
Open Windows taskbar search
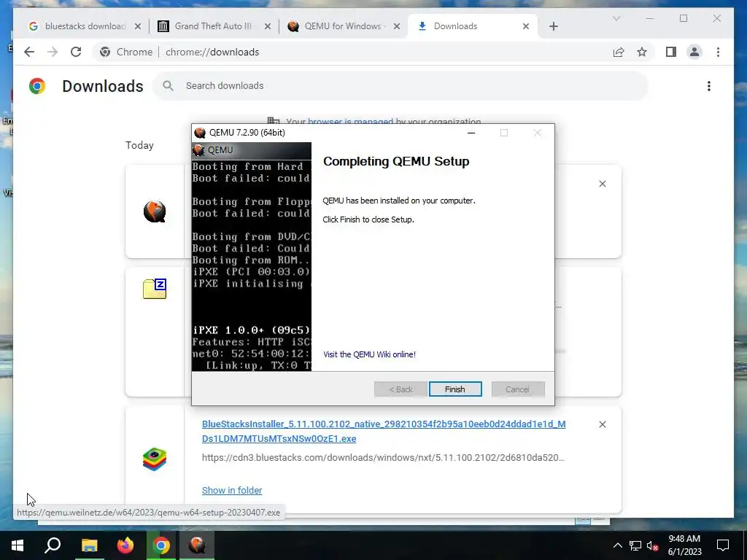coord(53,545)
